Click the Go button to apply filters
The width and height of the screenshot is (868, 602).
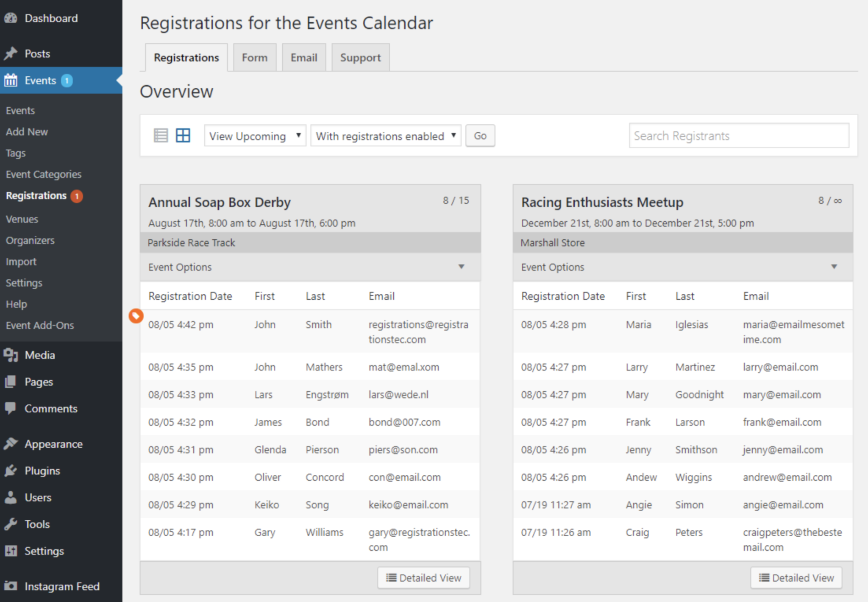480,136
